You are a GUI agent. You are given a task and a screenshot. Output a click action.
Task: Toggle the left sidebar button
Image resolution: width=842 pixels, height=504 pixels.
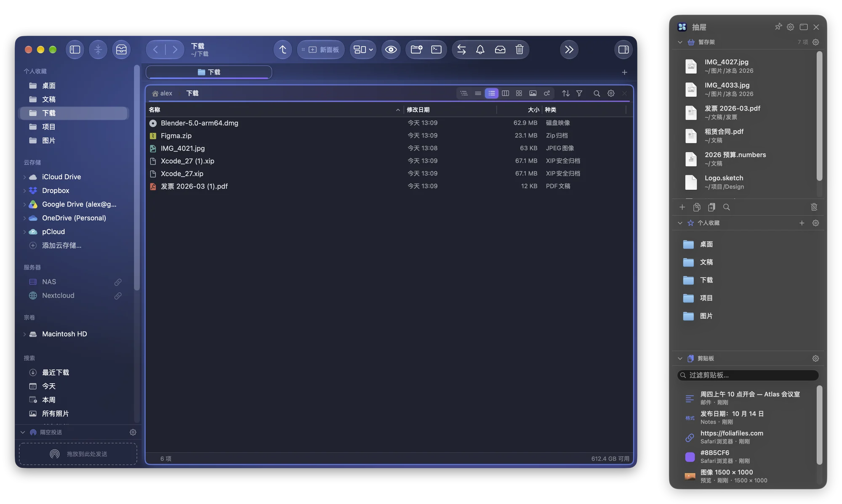pyautogui.click(x=75, y=50)
